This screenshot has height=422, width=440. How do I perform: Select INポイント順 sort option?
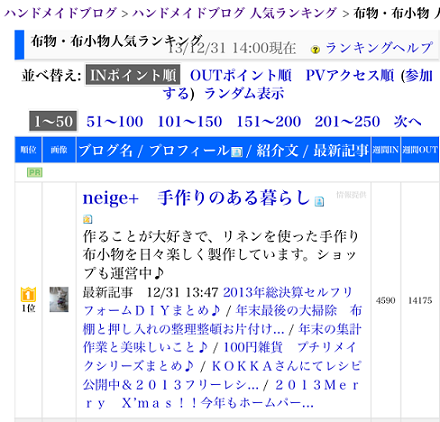coord(133,75)
